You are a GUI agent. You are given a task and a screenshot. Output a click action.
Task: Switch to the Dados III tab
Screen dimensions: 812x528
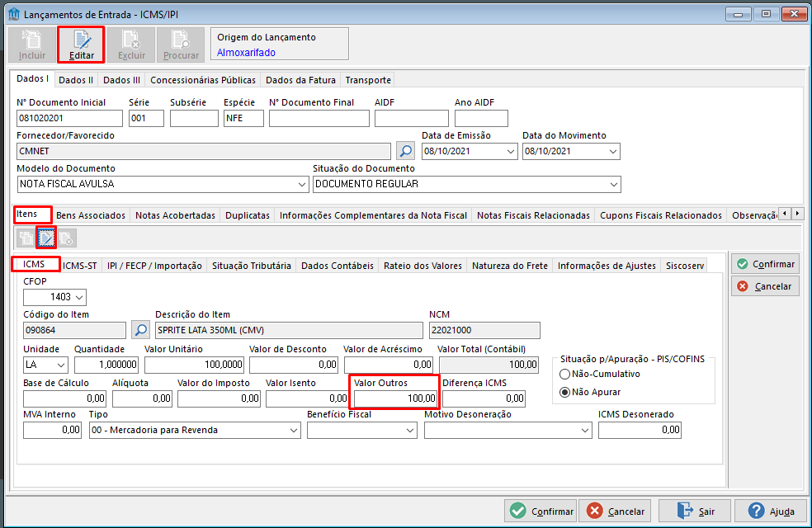pyautogui.click(x=121, y=80)
